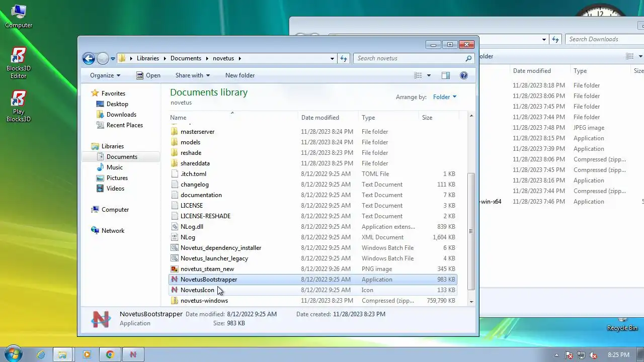This screenshot has width=644, height=362.
Task: Launch Internet Explorer from taskbar
Action: point(41,354)
